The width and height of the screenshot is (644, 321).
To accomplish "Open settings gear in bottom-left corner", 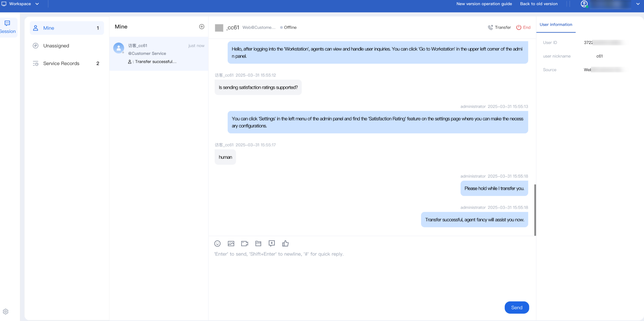I will pos(6,311).
